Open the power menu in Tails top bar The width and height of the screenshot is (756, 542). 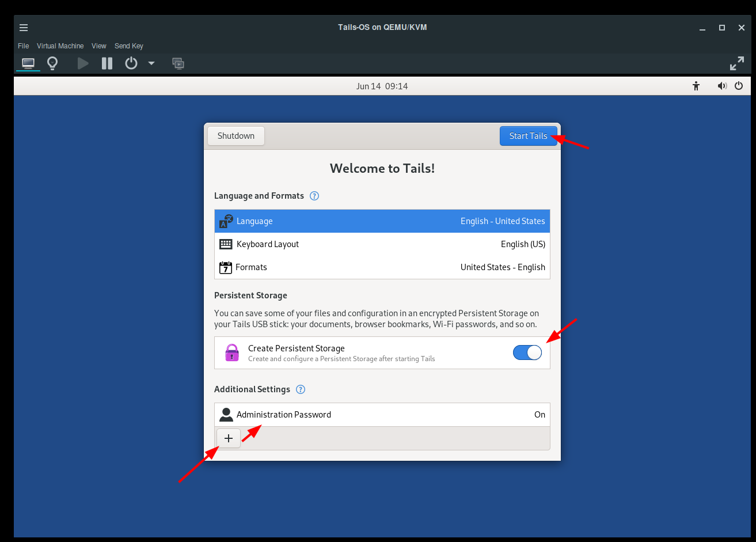pos(739,86)
